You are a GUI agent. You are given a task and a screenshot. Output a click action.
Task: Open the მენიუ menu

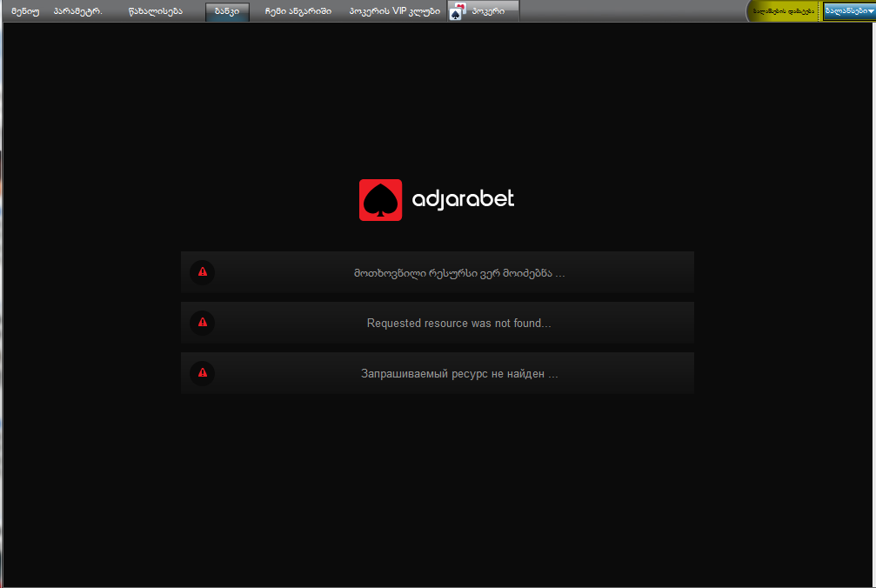point(25,11)
